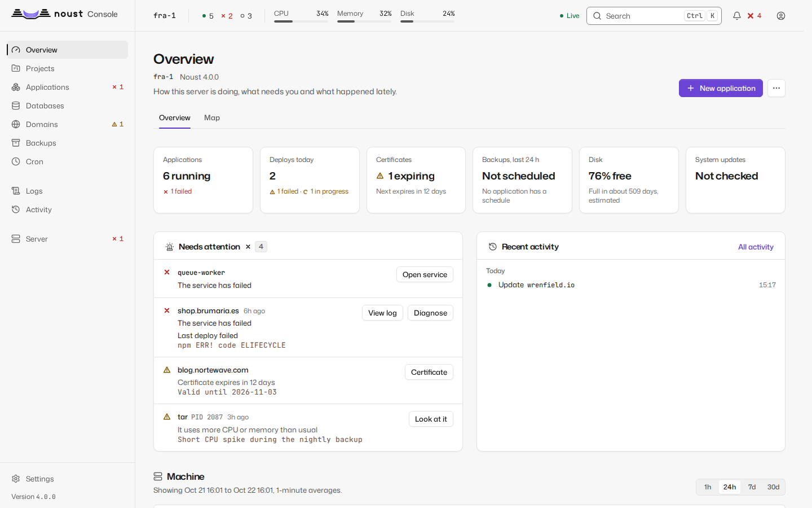Open Cron section
Screen dimensions: 812x508
[x=68, y=161]
